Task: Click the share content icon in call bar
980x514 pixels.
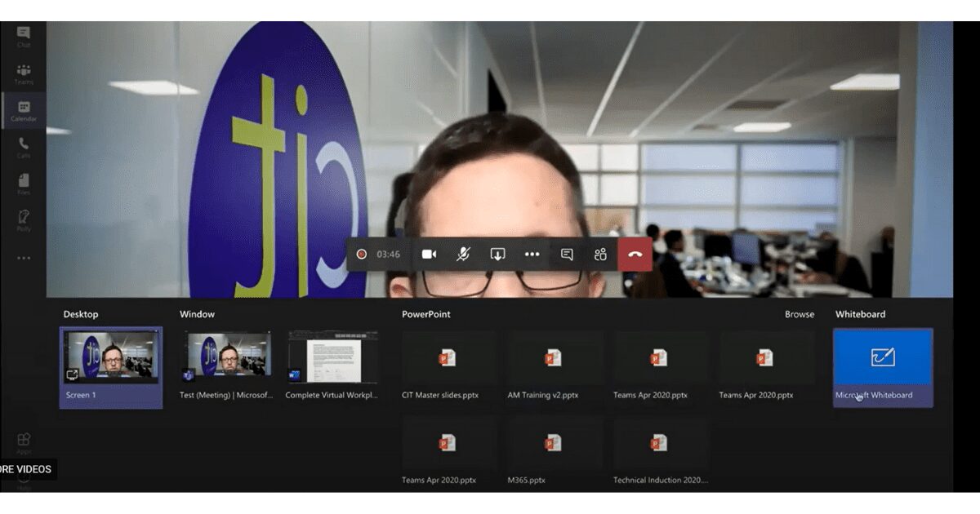Action: [x=497, y=254]
